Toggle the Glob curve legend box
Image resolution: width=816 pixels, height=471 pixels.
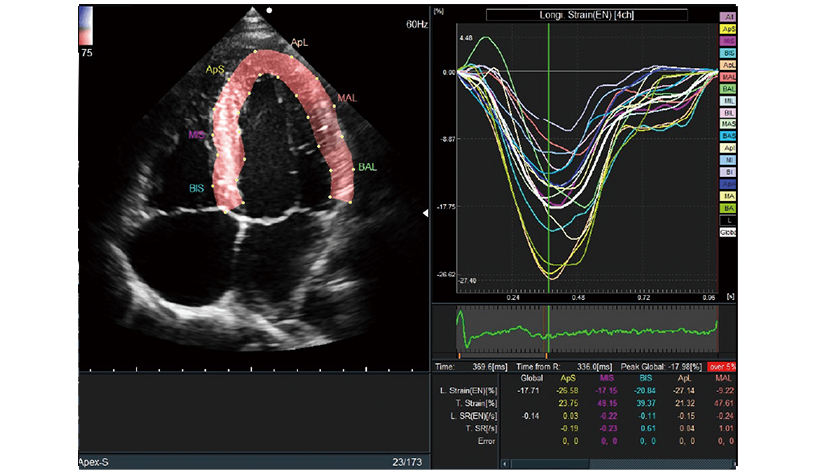click(730, 231)
